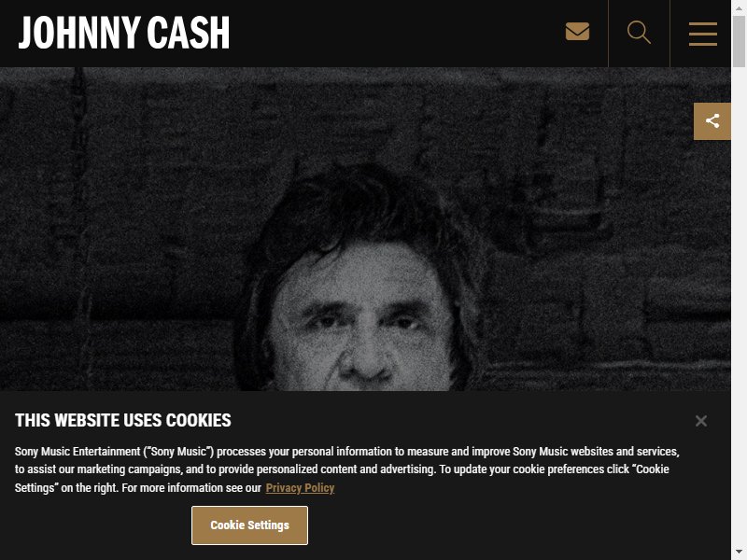Open the magnifying glass search icon
The width and height of the screenshot is (747, 560).
[x=639, y=33]
